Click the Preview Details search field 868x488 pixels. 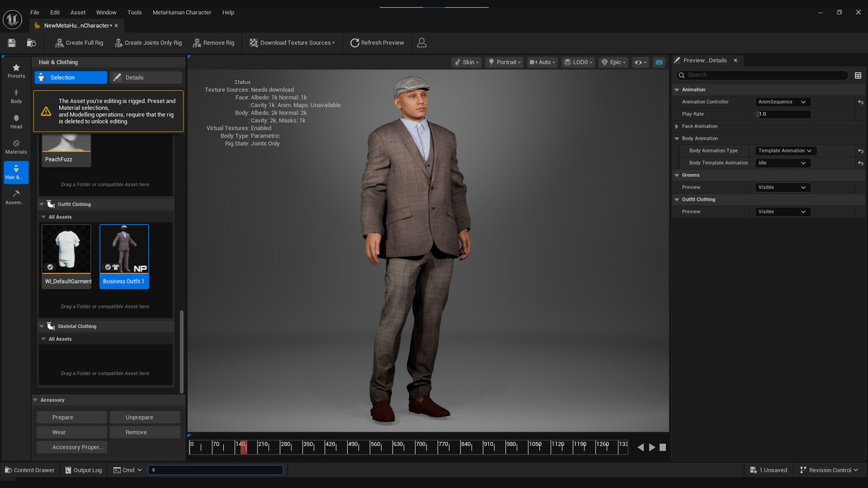(762, 75)
